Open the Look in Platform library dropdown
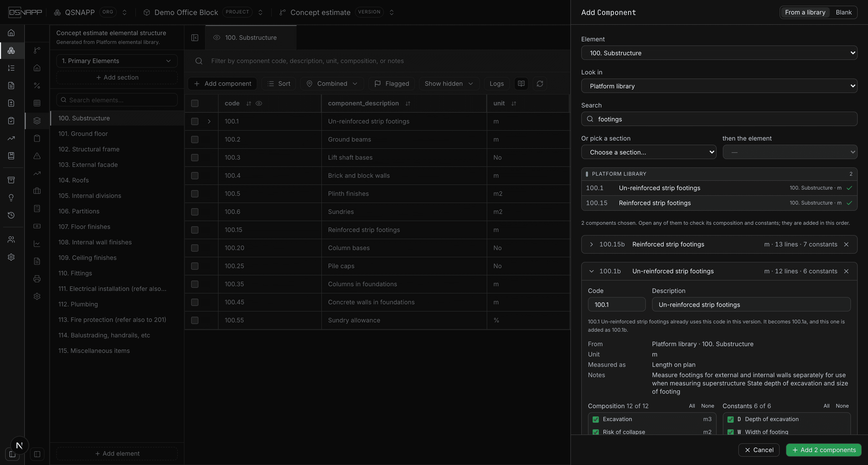The image size is (868, 465). 719,86
